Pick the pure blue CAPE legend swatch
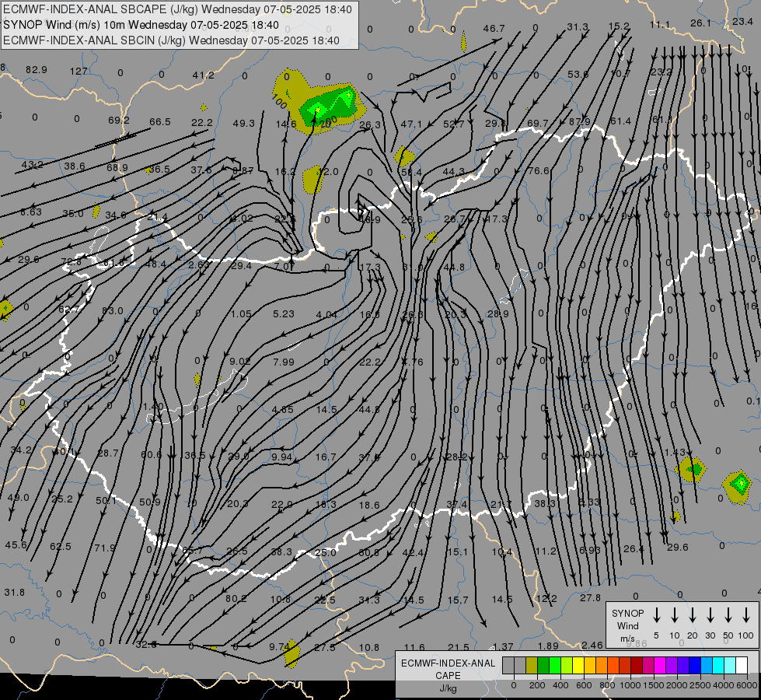The width and height of the screenshot is (761, 700). point(694,665)
